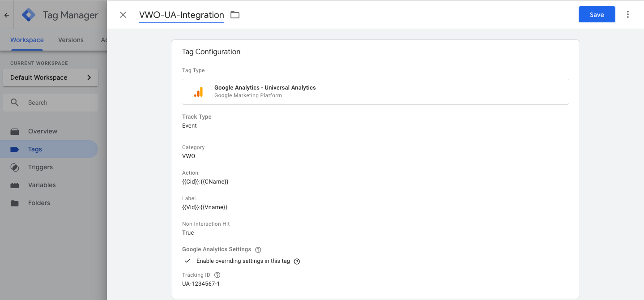Click the Tag Configuration heading
The height and width of the screenshot is (300, 644).
click(211, 52)
